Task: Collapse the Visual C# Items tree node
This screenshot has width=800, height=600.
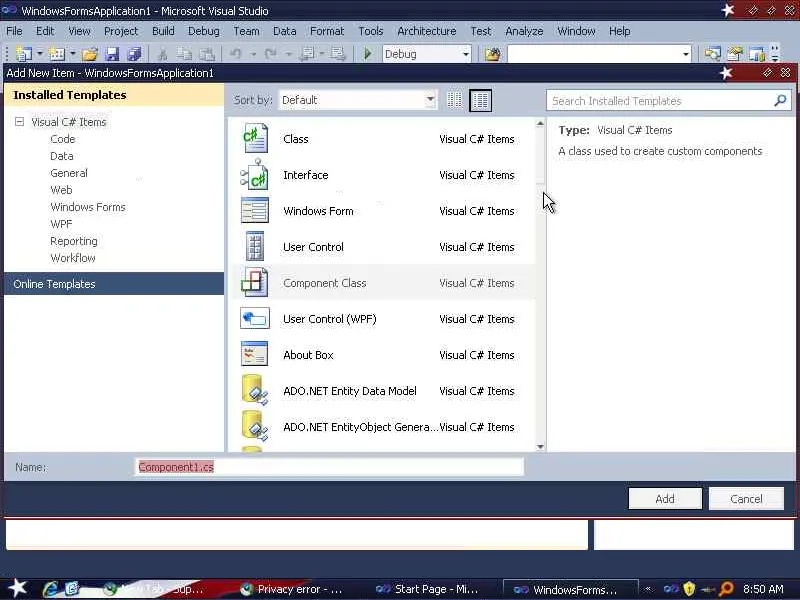Action: pyautogui.click(x=19, y=121)
